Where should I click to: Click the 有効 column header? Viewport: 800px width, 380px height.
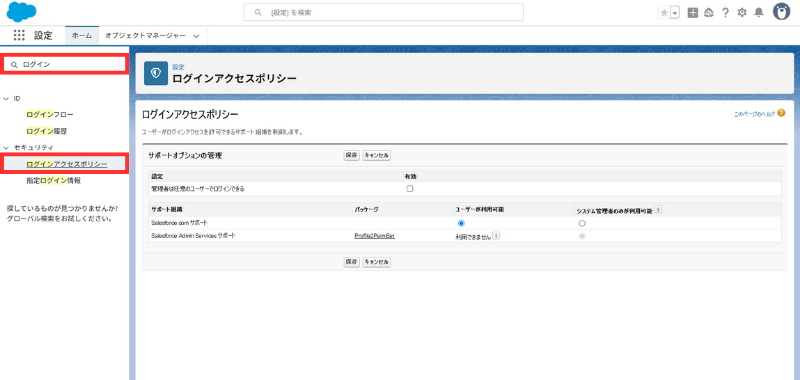point(411,176)
